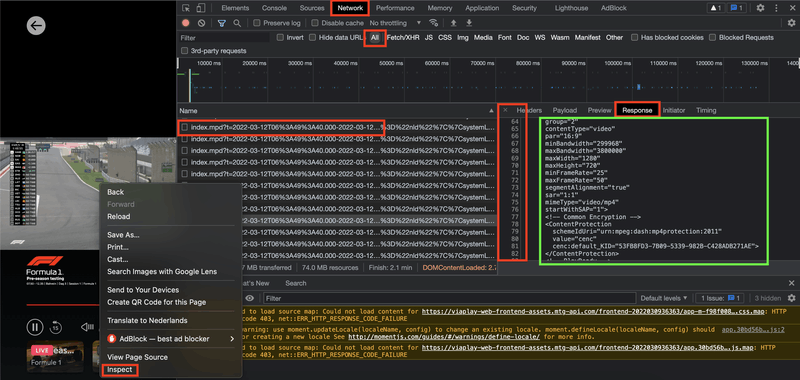The height and width of the screenshot is (380, 800).
Task: Check 3rd-party requests checkbox
Action: click(184, 50)
